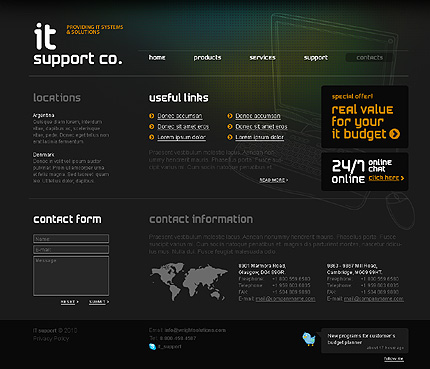430x369 pixels.
Task: Click the Name input field
Action: tap(71, 239)
